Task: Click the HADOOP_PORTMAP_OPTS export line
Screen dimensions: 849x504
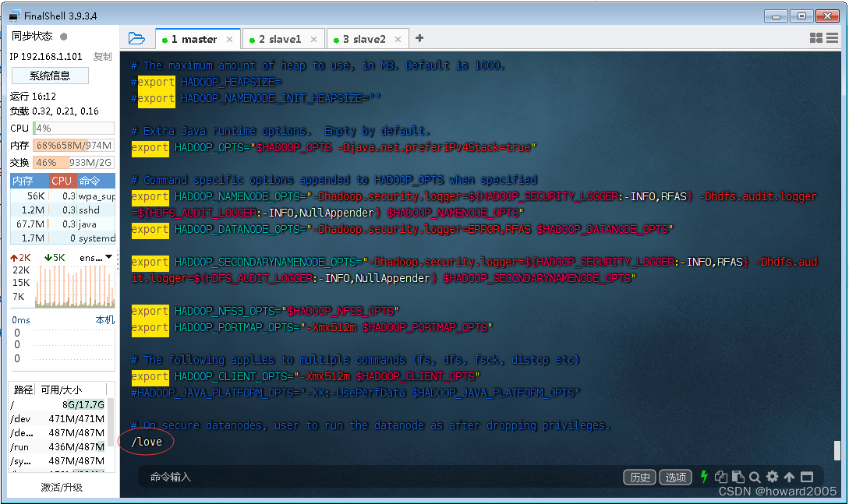Action: 312,328
